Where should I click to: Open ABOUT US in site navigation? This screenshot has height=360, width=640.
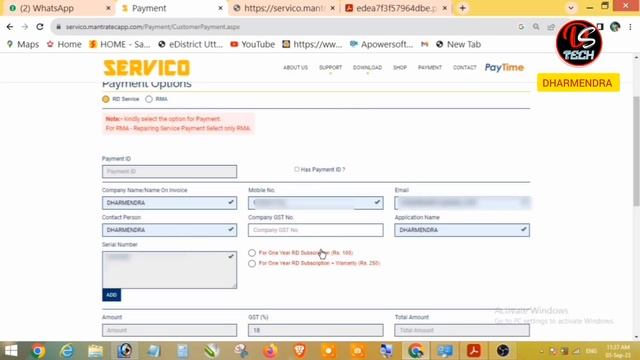pos(296,68)
